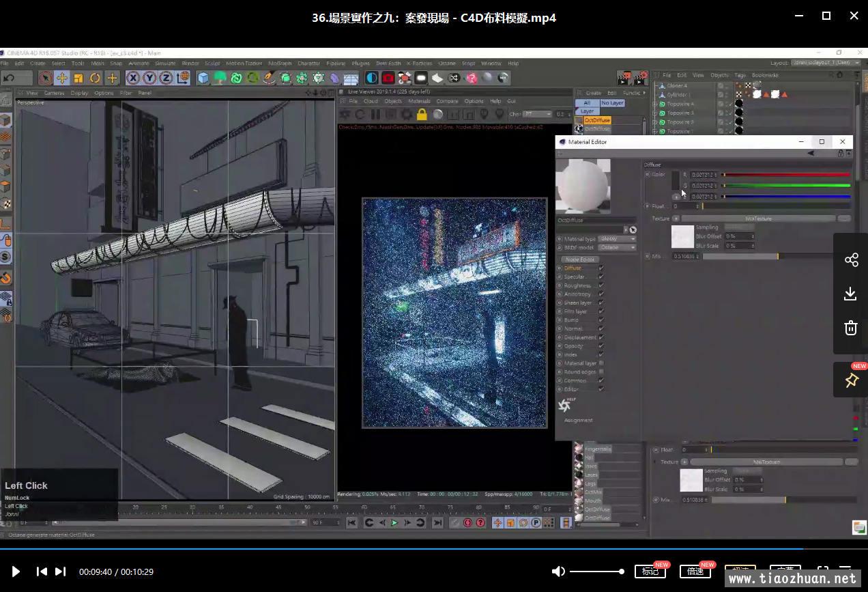Click the Assignment entry in Material Editor
Screen dimensions: 868x592
[579, 420]
